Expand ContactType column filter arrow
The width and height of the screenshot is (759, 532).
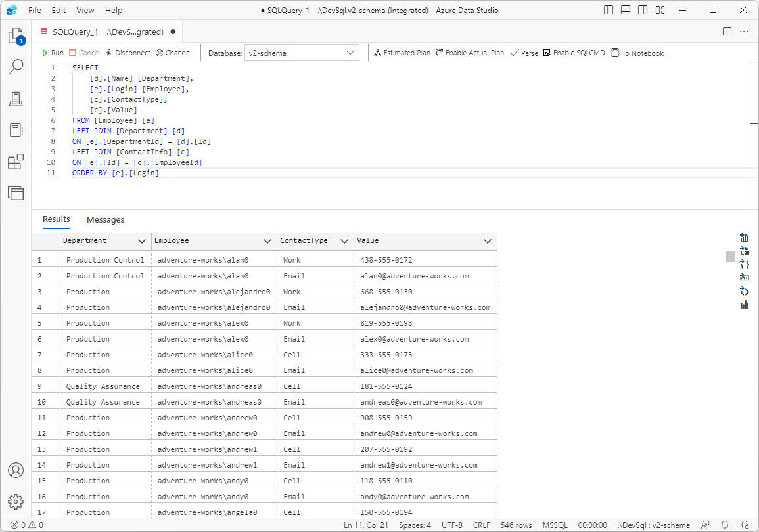point(344,241)
